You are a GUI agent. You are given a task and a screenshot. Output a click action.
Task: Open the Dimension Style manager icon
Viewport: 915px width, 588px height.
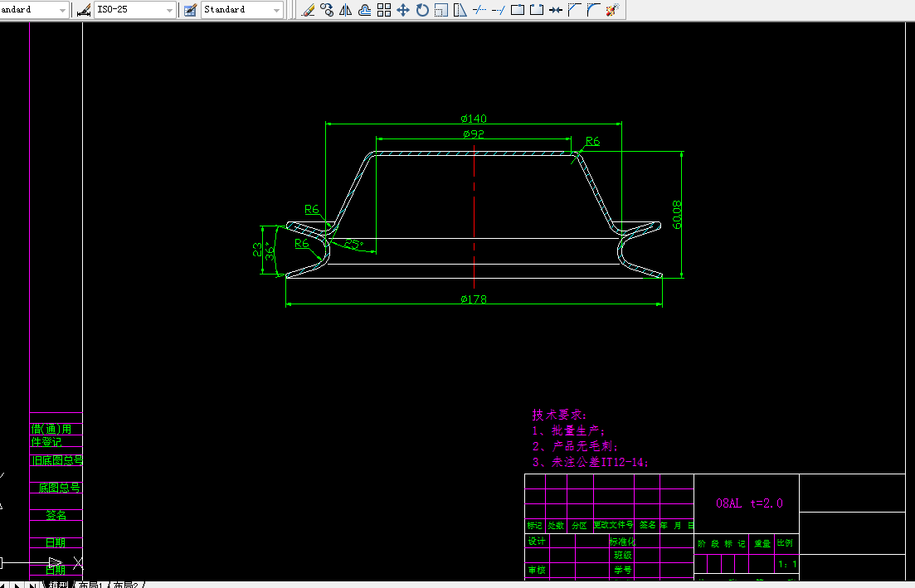coord(84,10)
